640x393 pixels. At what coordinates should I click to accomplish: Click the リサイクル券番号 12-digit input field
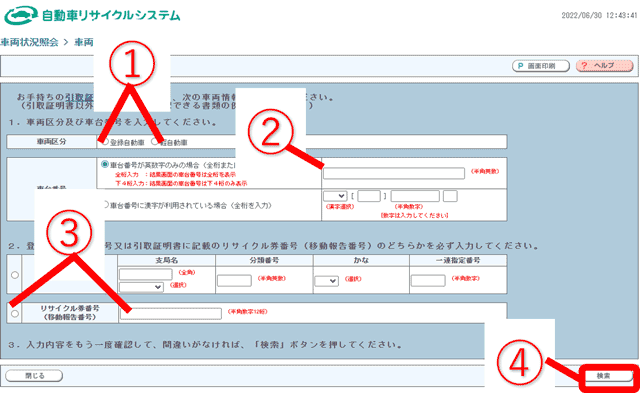tap(171, 313)
